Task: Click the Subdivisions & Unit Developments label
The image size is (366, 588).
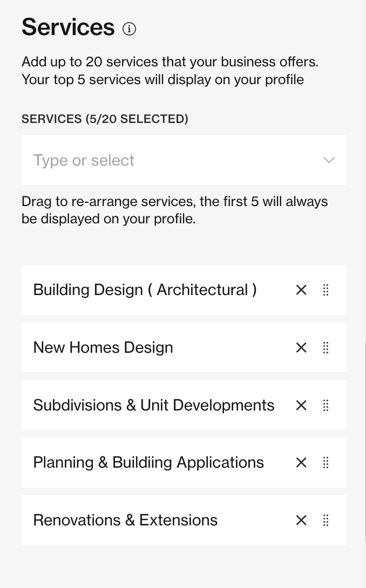Action: coord(154,405)
